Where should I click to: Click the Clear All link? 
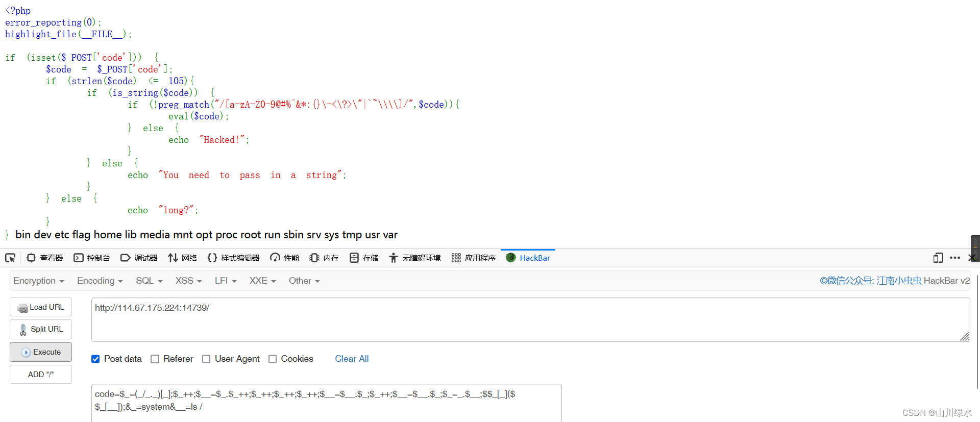352,359
